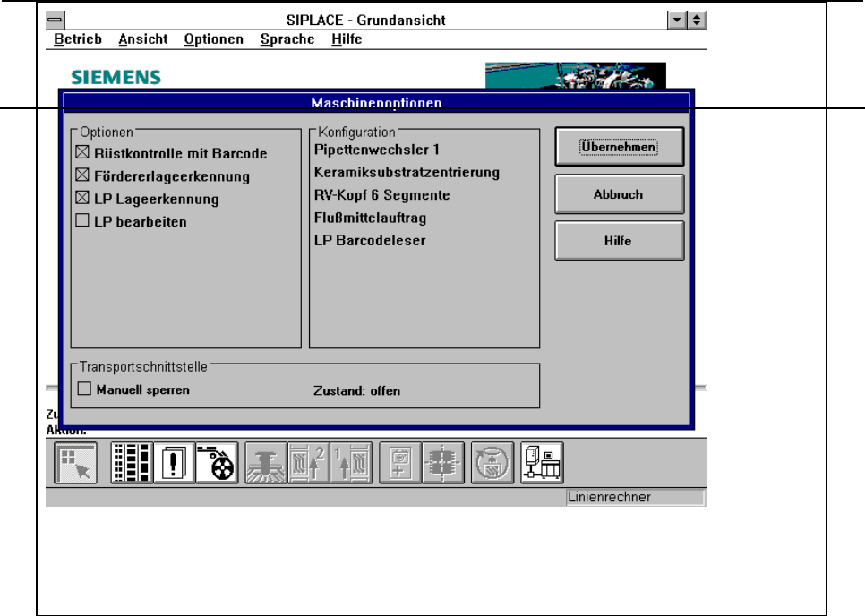
Task: Open the SIPLACE window system menu box
Action: tap(56, 21)
